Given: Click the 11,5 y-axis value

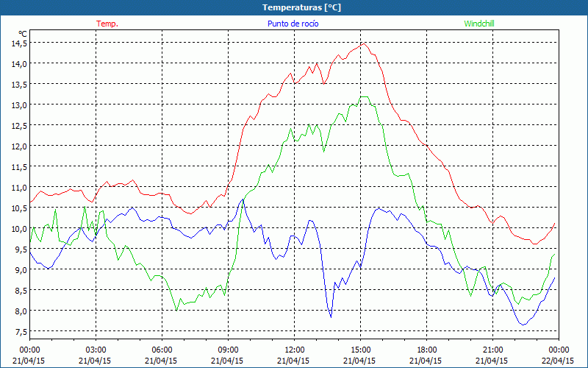Looking at the screenshot, I should point(20,167).
